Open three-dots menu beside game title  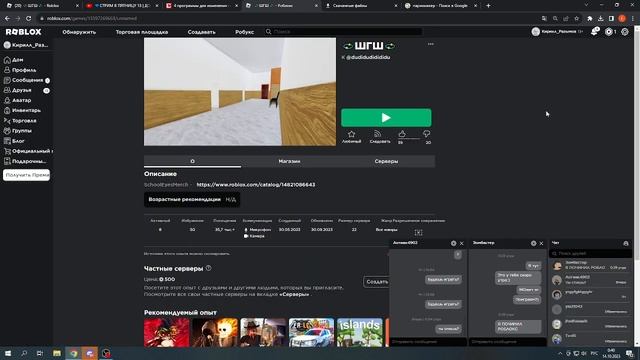click(431, 44)
